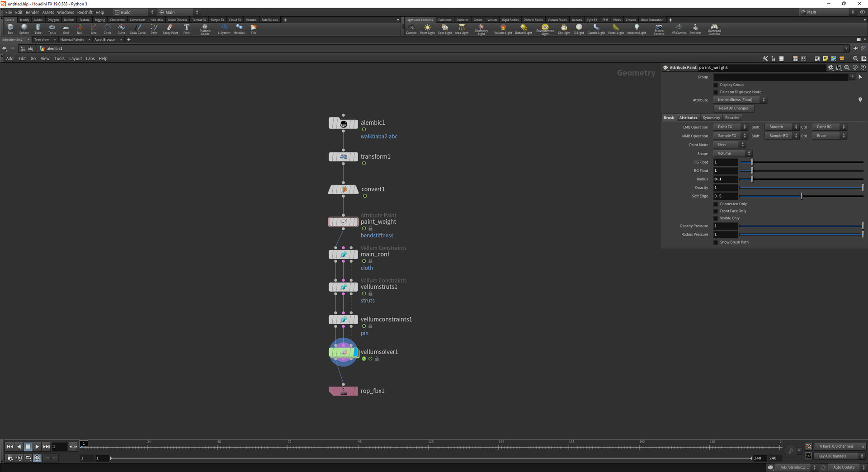This screenshot has width=868, height=472.
Task: Toggle the loop playback mode button
Action: 28,458
